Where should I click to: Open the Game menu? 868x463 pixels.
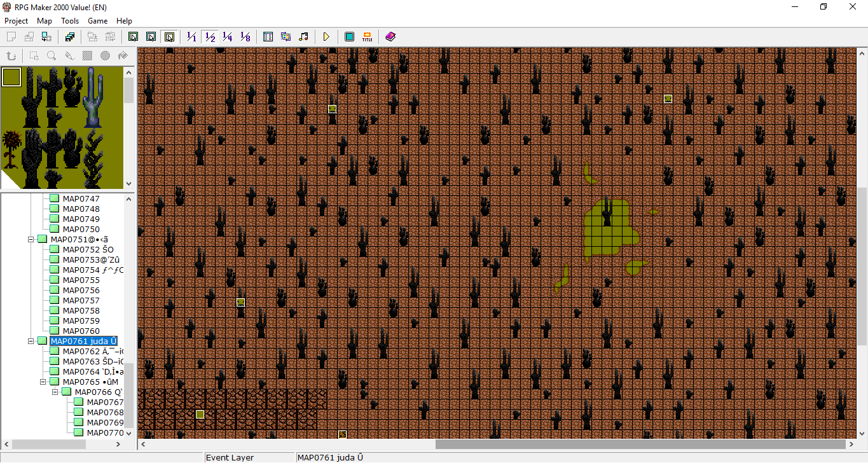[97, 21]
